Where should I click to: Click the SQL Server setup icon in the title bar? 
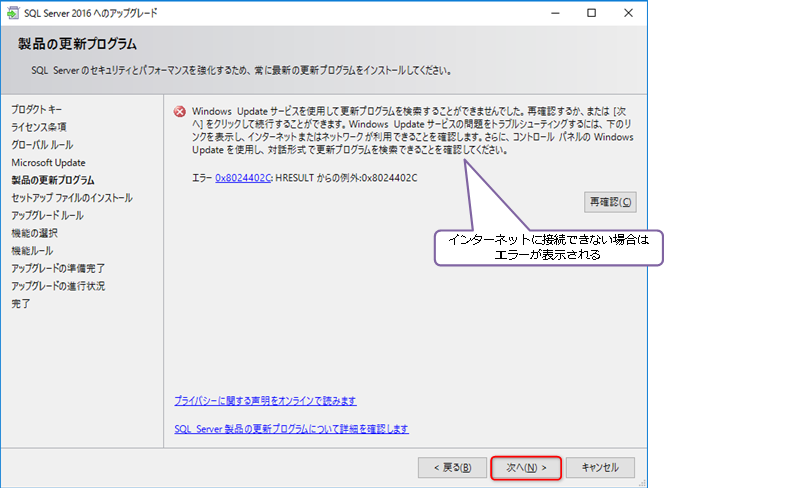click(x=12, y=13)
